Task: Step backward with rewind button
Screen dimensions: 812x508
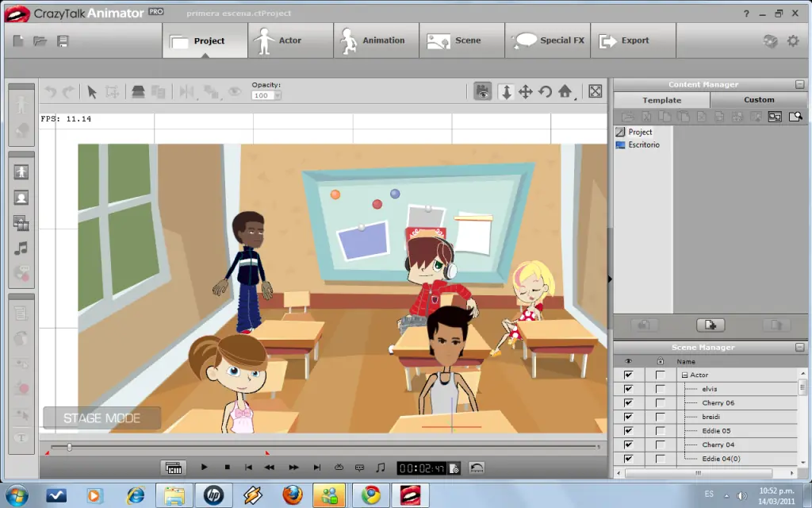Action: [270, 467]
